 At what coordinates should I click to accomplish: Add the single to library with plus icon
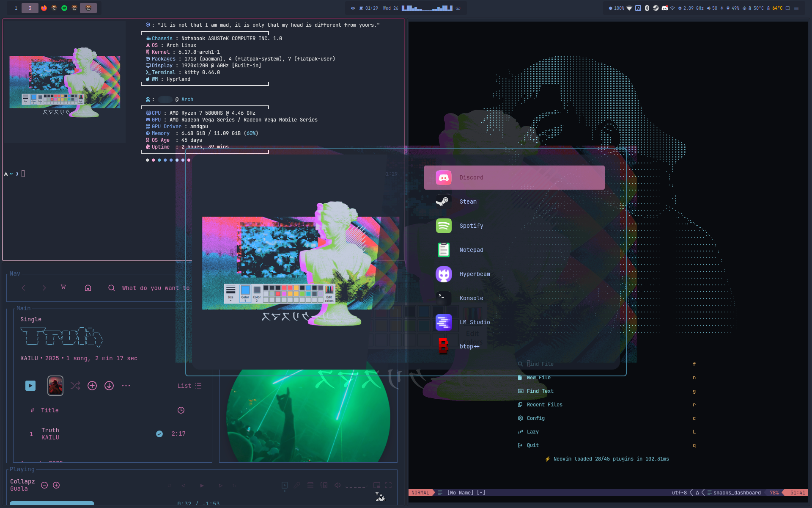coord(92,386)
